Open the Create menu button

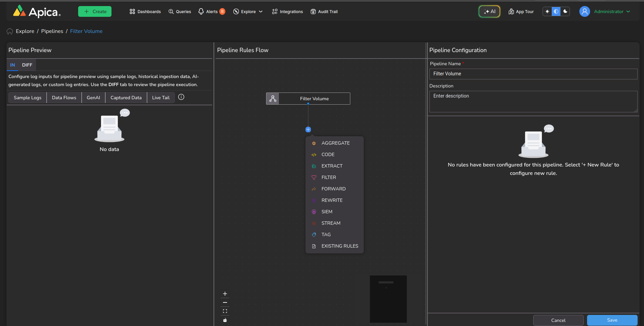tap(95, 11)
